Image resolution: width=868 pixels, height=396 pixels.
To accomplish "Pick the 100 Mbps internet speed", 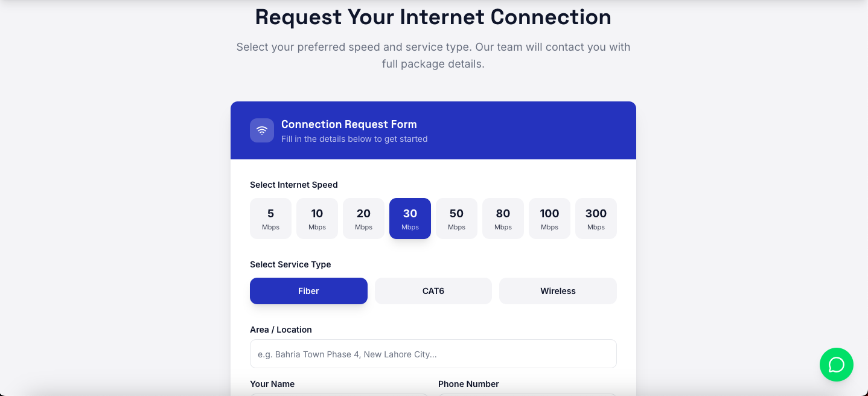I will 549,219.
